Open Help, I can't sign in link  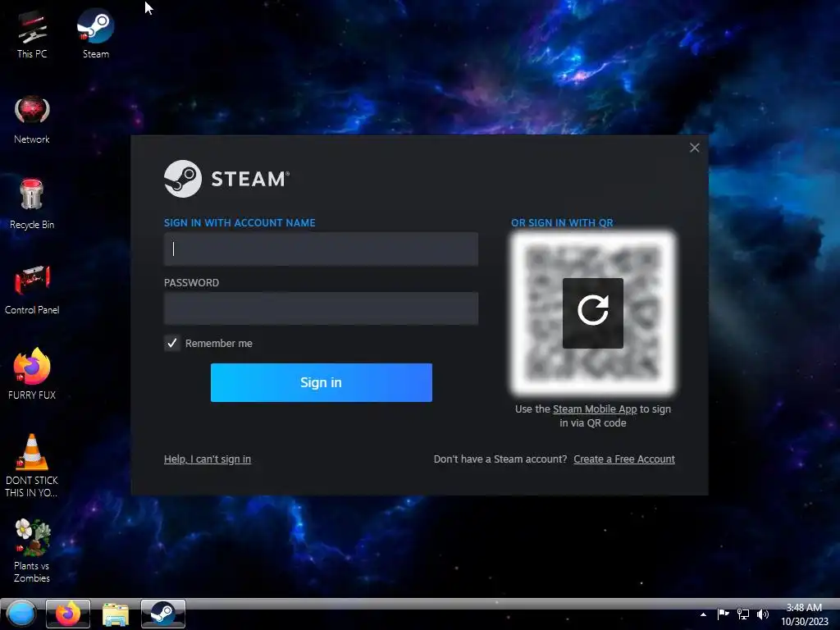[x=208, y=459]
